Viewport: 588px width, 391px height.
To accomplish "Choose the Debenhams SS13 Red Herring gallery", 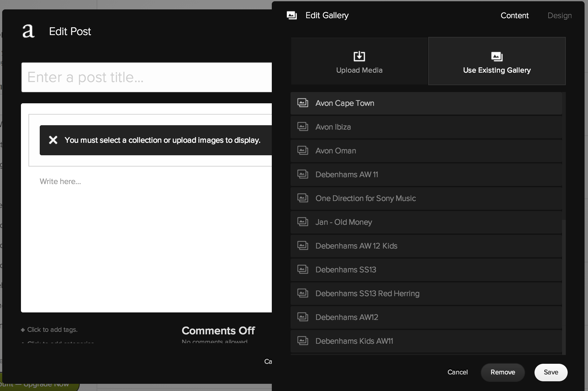I will tap(426, 293).
